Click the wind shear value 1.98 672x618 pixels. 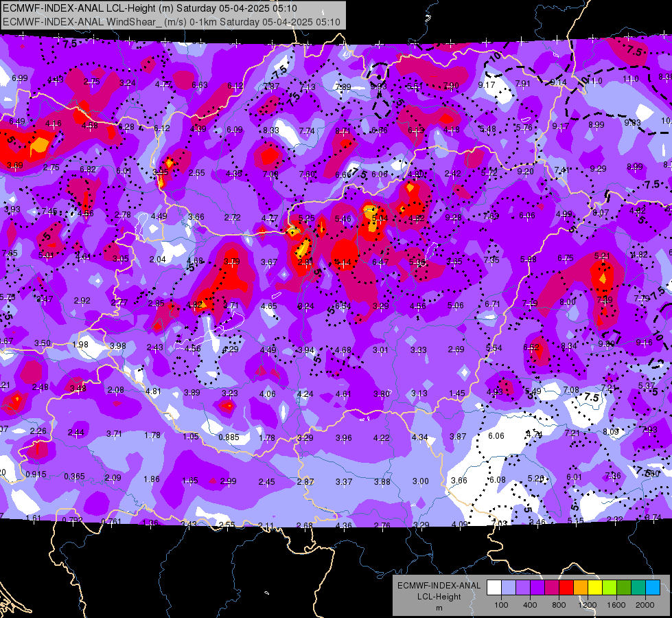[80, 345]
